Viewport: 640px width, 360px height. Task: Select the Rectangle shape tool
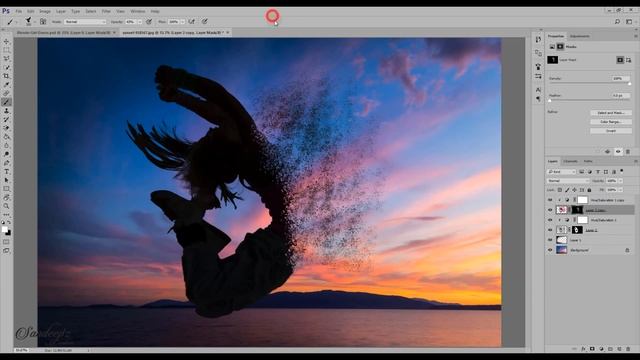(x=6, y=189)
